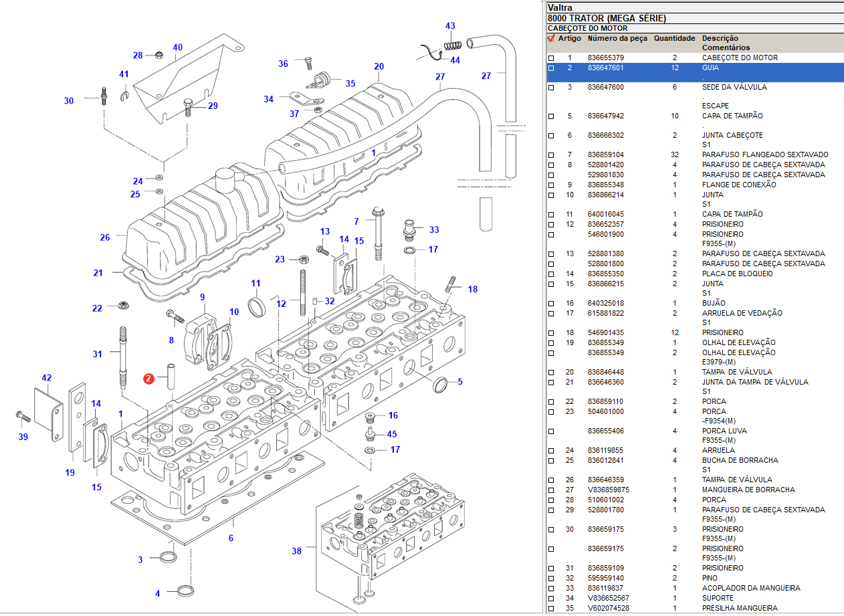Tick the checkbox for FLANGE DE CONEXÃO row

551,185
